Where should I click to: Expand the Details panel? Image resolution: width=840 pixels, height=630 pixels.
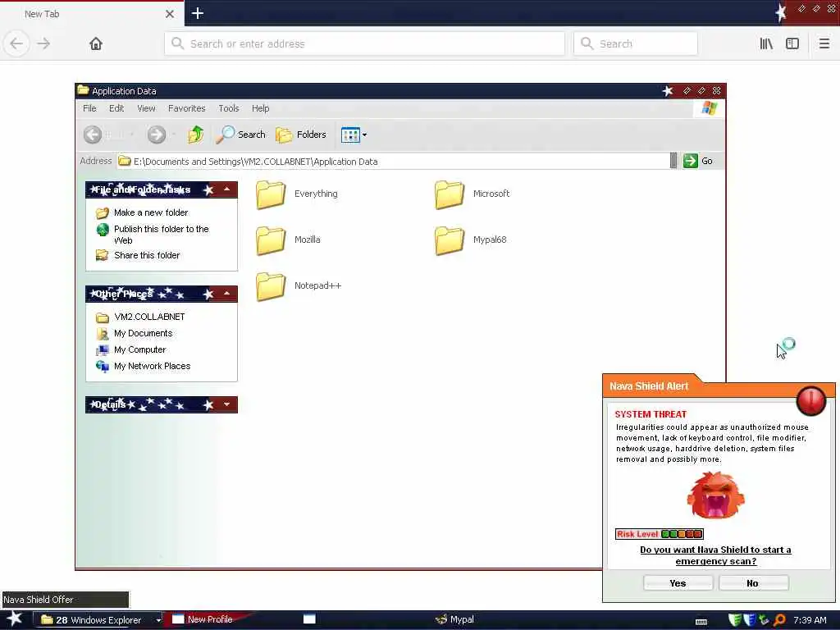[227, 404]
